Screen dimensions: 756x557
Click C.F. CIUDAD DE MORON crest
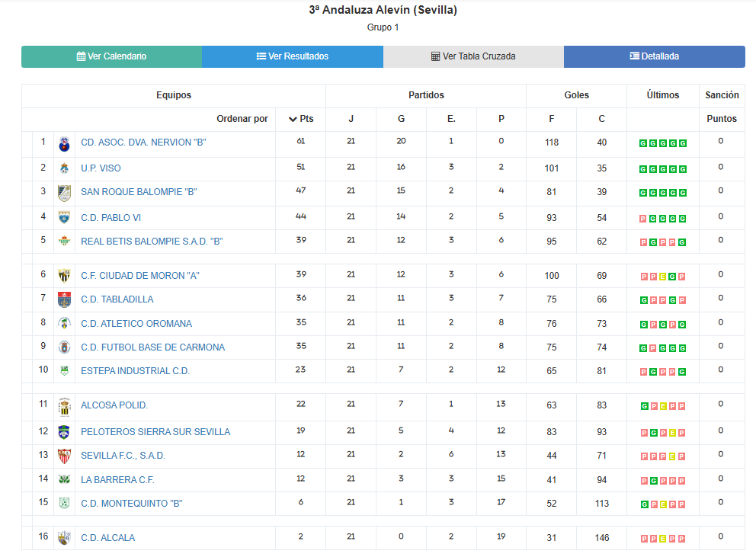tap(64, 276)
